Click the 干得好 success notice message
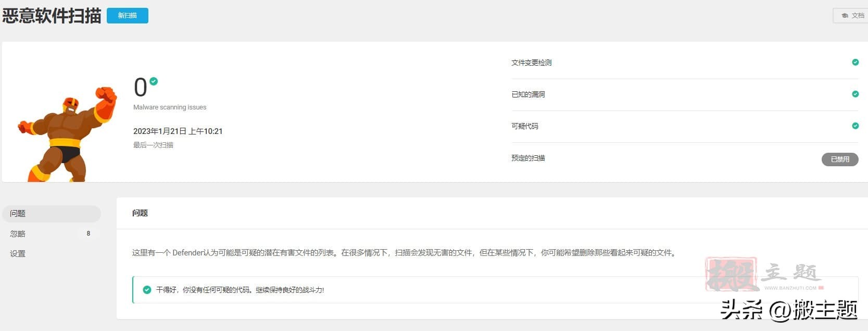868x331 pixels. click(x=240, y=290)
